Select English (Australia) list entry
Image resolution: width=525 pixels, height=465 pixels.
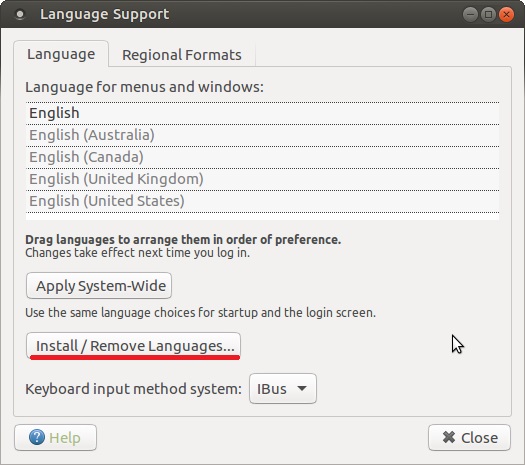pos(262,135)
